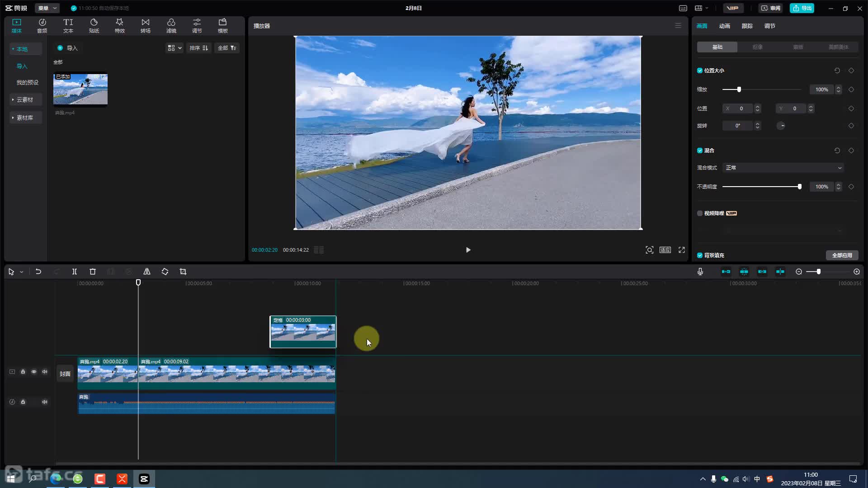Click the rotate tool in timeline toolbar
Viewport: 868px width, 488px height.
165,272
